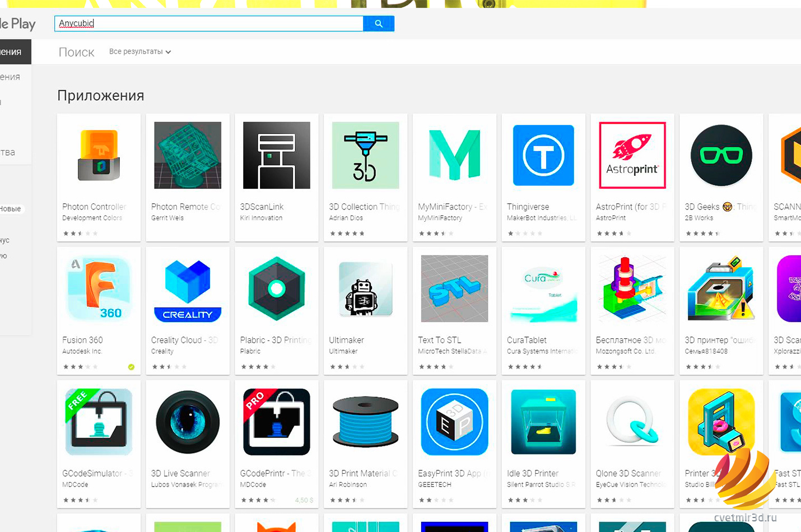Open developer link Adrian Dios
Image resolution: width=801 pixels, height=532 pixels.
346,218
